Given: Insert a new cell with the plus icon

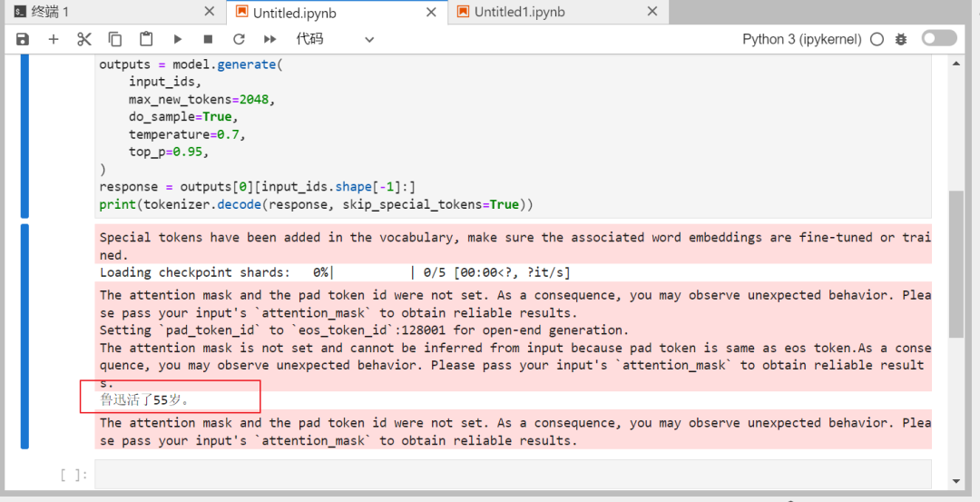Looking at the screenshot, I should (54, 39).
